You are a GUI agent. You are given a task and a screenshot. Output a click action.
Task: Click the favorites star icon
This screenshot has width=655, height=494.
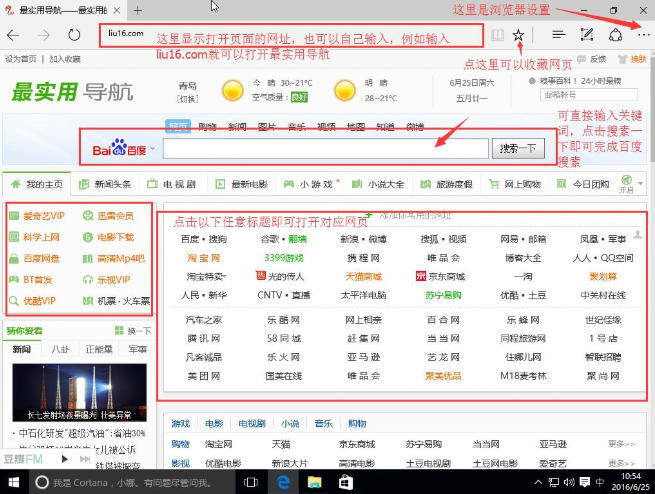pyautogui.click(x=518, y=35)
